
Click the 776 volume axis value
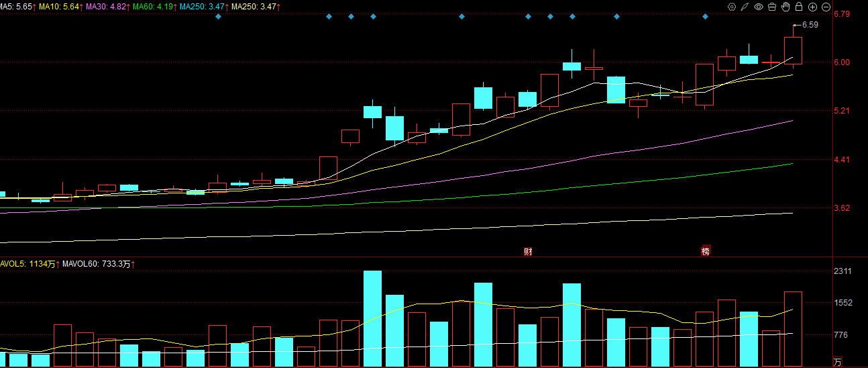point(840,335)
